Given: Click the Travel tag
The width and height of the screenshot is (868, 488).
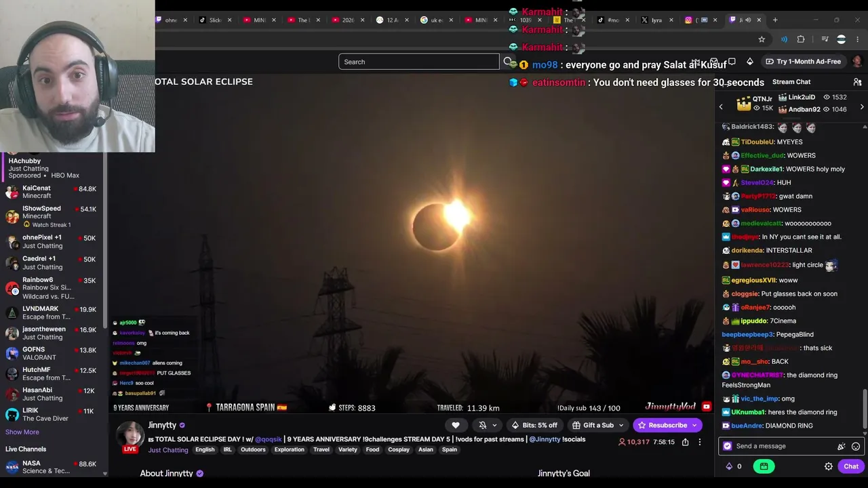Looking at the screenshot, I should [321, 450].
